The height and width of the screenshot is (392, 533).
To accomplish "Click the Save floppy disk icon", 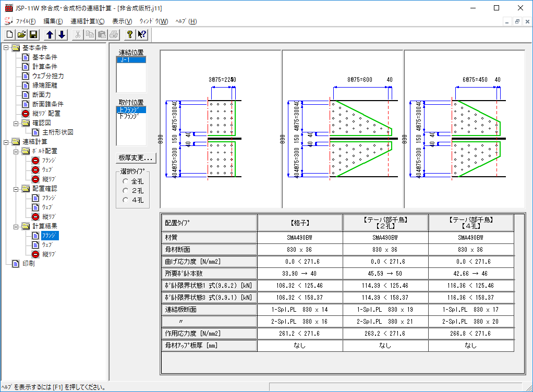I will (33, 35).
